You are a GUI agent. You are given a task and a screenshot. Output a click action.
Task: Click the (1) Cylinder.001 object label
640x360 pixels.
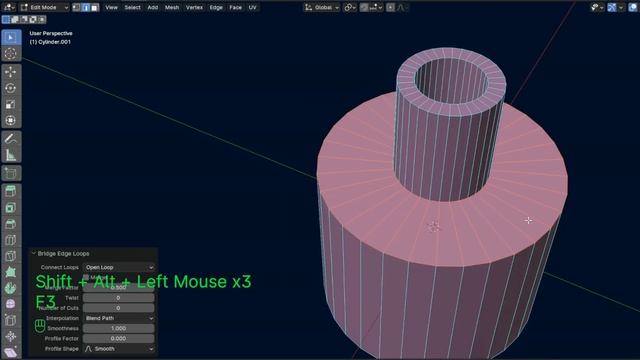[x=50, y=42]
